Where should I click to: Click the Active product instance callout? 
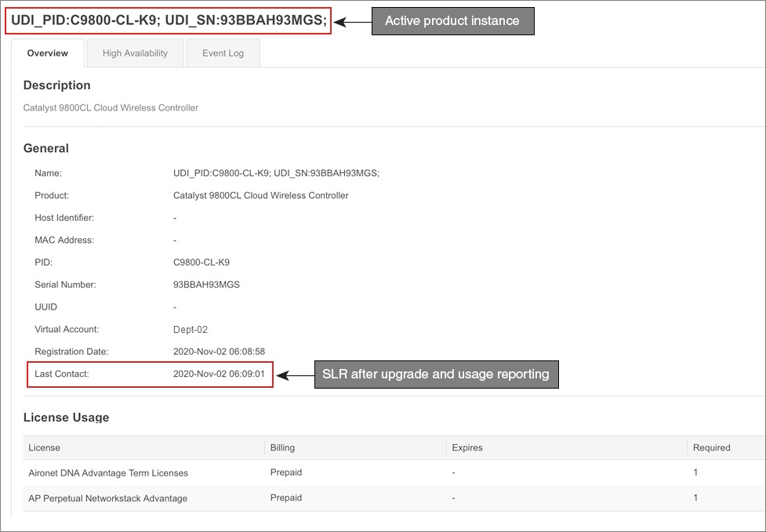click(452, 21)
